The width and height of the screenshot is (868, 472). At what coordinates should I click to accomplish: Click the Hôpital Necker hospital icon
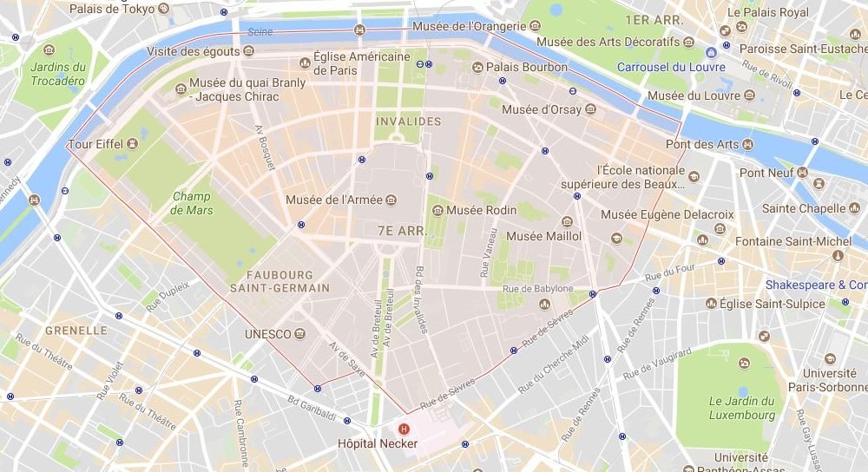pyautogui.click(x=404, y=429)
